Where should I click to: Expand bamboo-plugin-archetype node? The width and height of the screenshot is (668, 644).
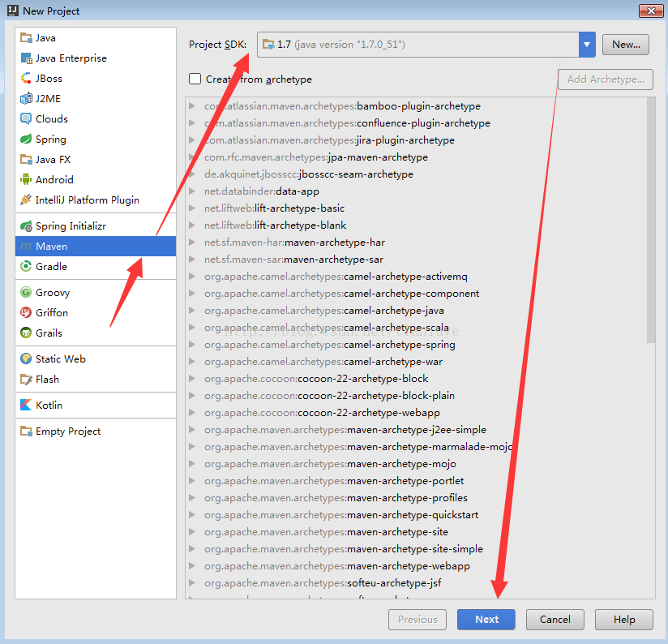pos(192,105)
